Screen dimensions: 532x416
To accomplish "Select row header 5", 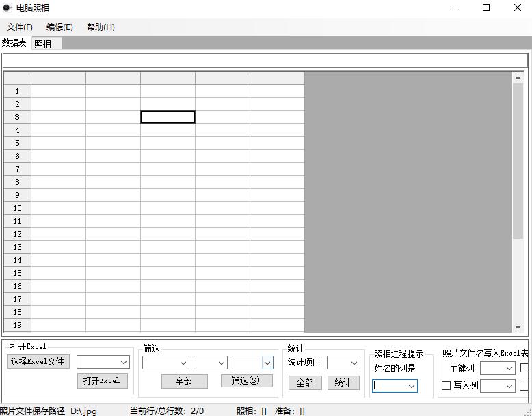I will [x=17, y=143].
